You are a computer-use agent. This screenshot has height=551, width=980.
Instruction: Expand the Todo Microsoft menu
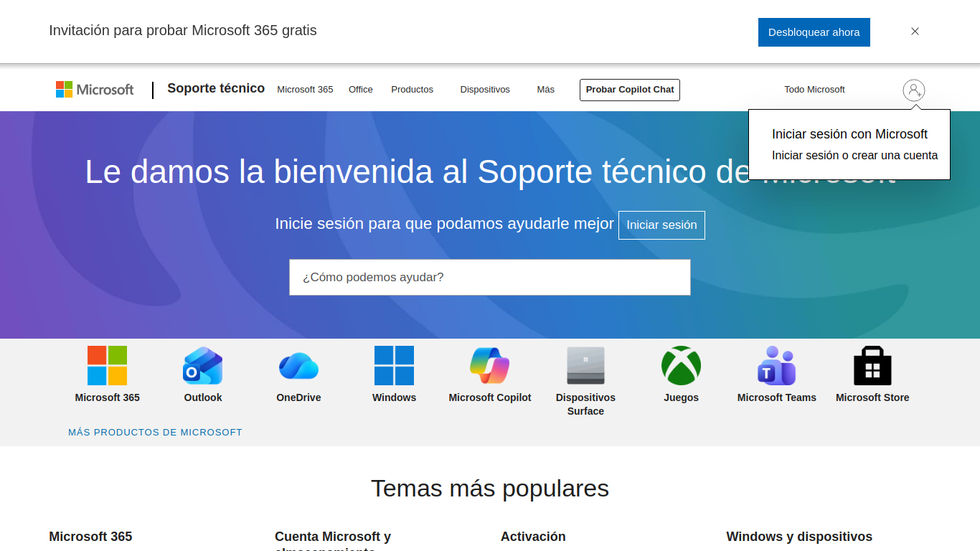pyautogui.click(x=814, y=90)
